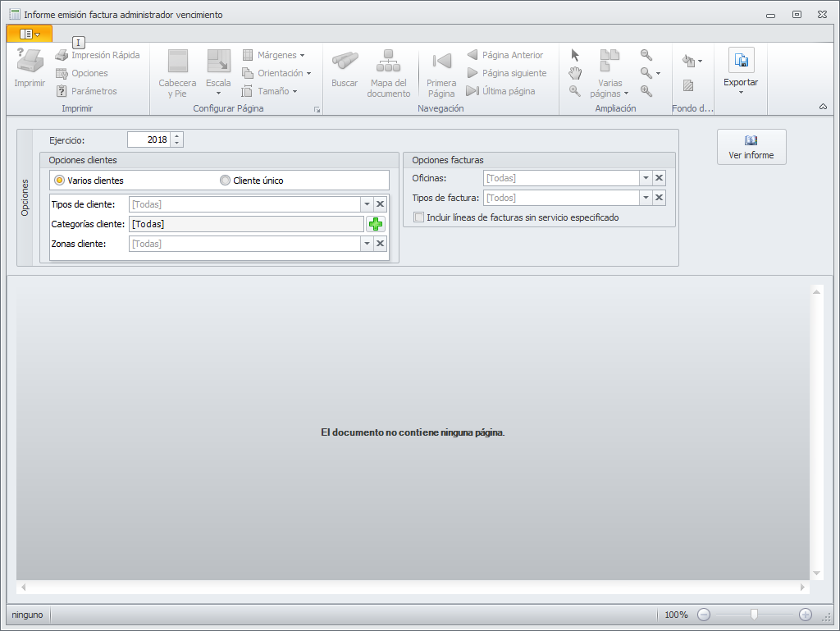Open Mapa del documento
Image resolution: width=840 pixels, height=631 pixels.
[x=388, y=73]
